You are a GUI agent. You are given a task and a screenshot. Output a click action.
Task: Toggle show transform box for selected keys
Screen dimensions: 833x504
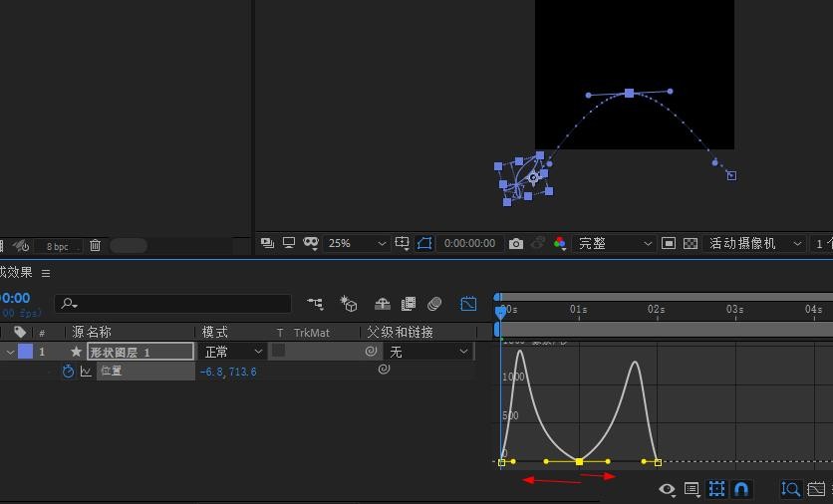pos(716,489)
